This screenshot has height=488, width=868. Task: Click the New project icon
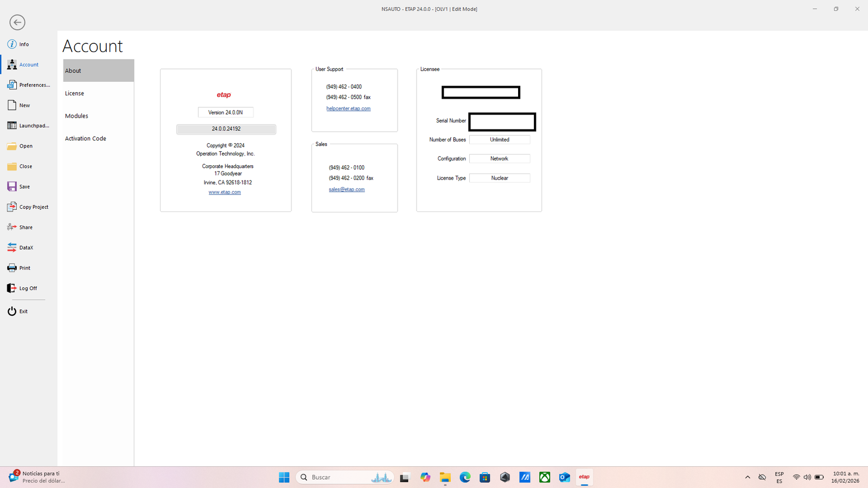pyautogui.click(x=11, y=105)
